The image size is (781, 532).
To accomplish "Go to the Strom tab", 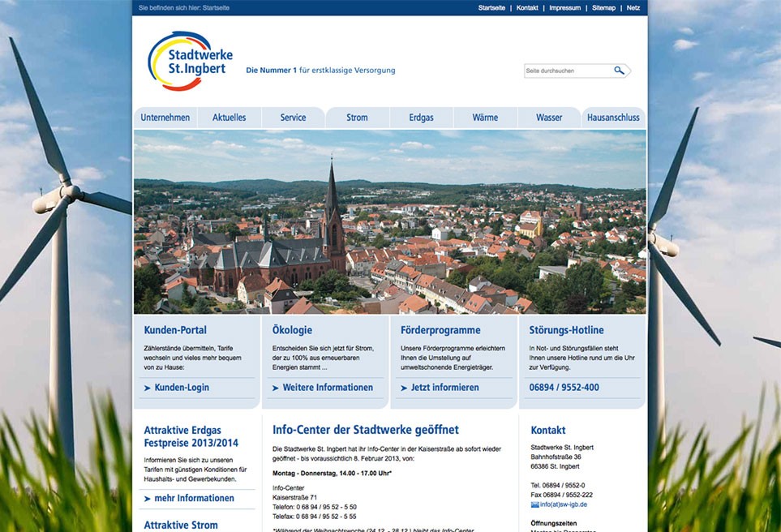I will pos(357,118).
